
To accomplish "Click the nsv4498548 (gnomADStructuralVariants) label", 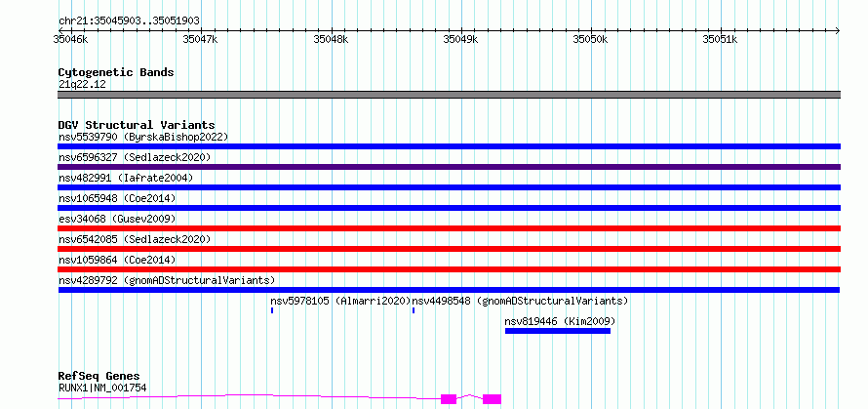I will 521,301.
